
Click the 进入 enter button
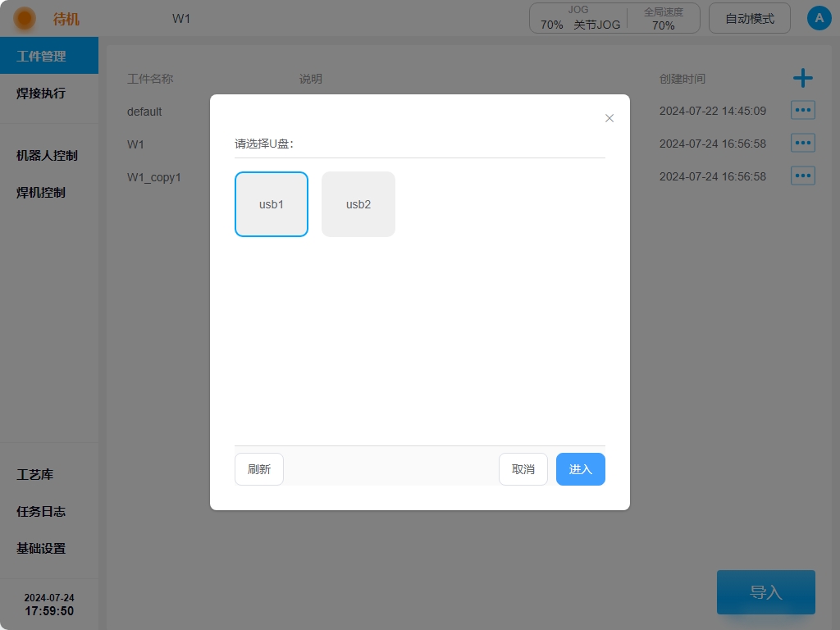580,469
